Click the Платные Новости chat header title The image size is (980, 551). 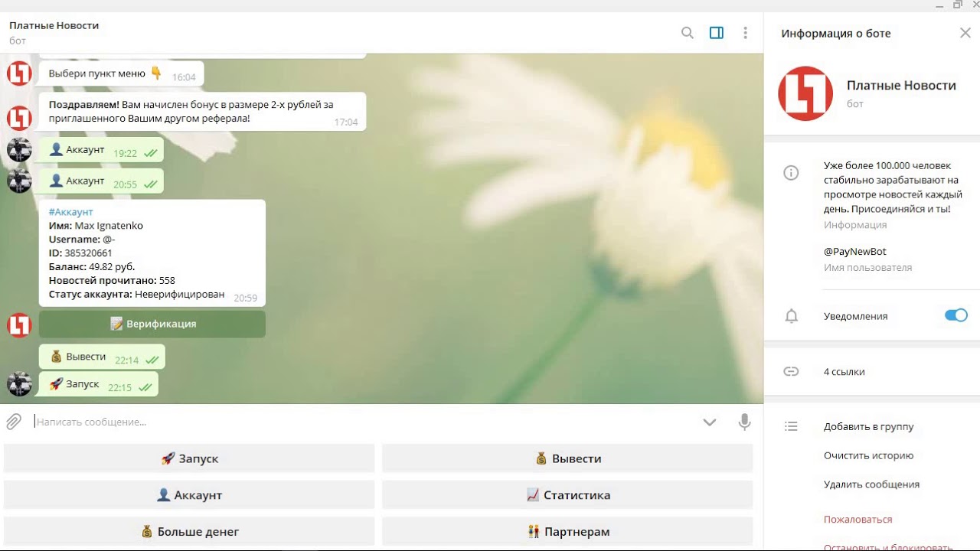point(54,25)
